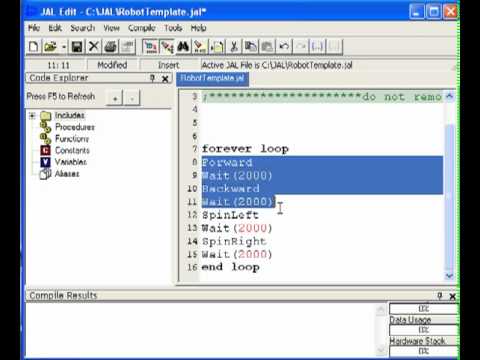Click the 11: 11 cursor position status

coord(59,65)
